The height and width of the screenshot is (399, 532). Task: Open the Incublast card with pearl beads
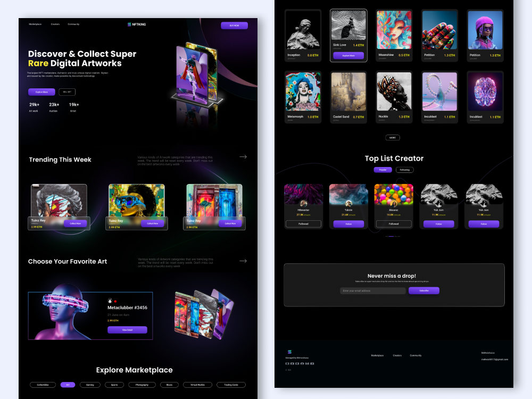coord(439,97)
